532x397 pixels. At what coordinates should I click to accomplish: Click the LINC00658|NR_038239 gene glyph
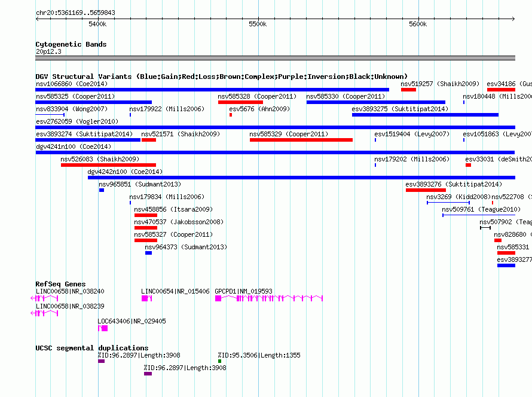click(x=44, y=313)
